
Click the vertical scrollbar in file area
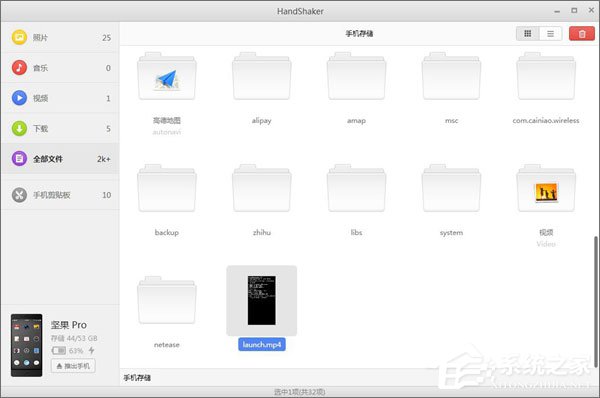tap(595, 301)
